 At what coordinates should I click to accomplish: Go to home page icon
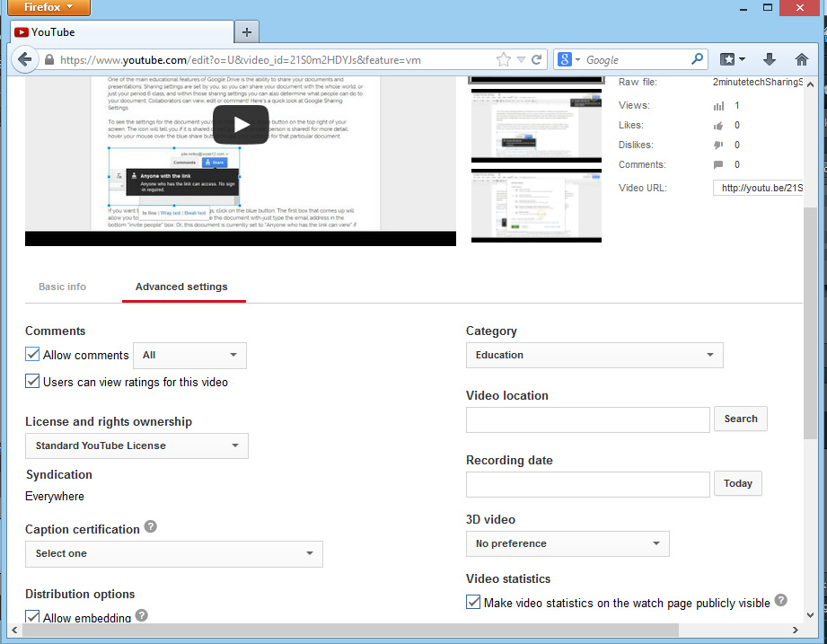[x=801, y=59]
